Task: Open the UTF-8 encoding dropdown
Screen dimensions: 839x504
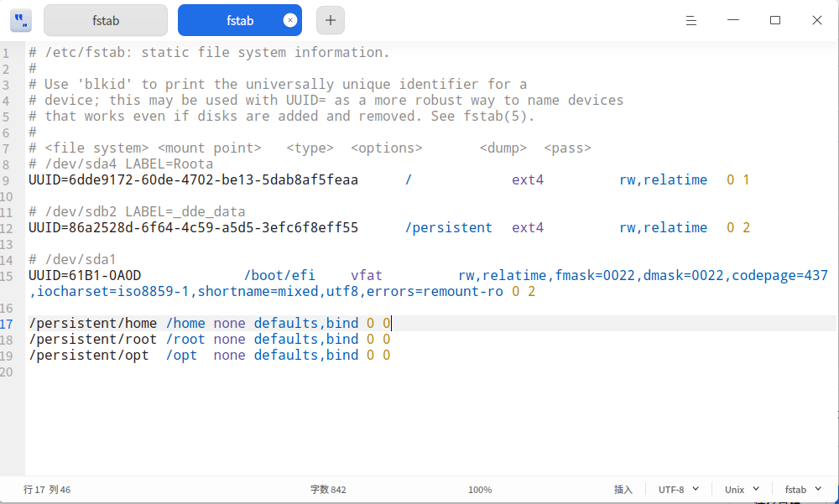Action: tap(679, 490)
